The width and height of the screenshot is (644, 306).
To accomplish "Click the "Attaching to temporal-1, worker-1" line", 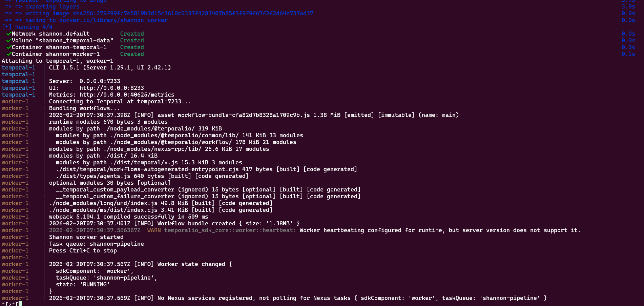I will [57, 61].
